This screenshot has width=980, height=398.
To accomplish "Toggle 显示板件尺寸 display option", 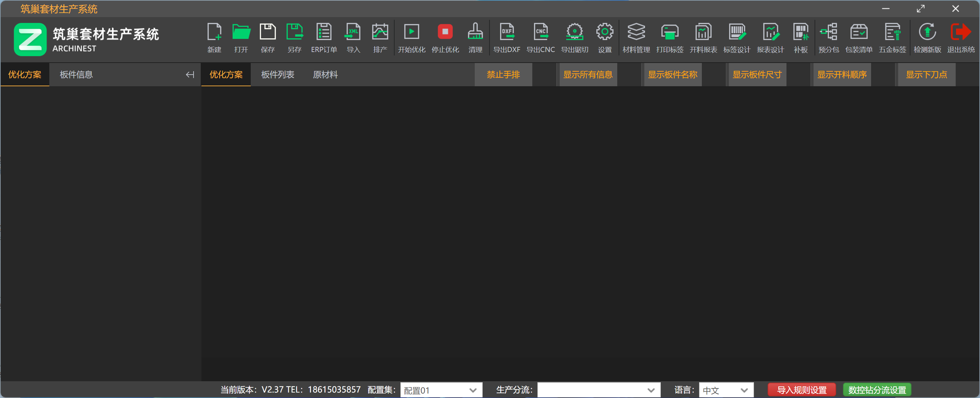I will tap(757, 75).
